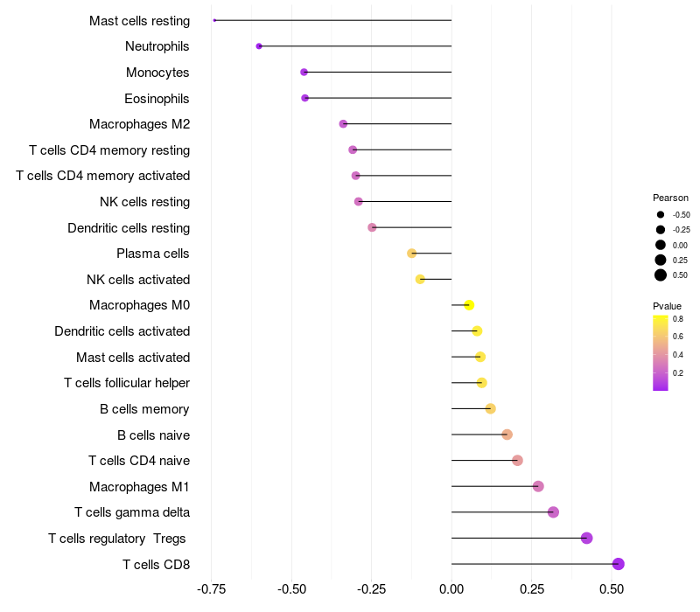Click the NK cells activated data point
The height and width of the screenshot is (612, 700).
coord(420,279)
